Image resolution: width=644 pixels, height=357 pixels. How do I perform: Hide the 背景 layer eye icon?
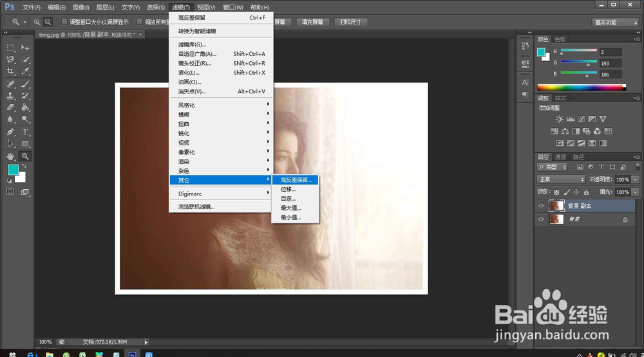tap(541, 219)
